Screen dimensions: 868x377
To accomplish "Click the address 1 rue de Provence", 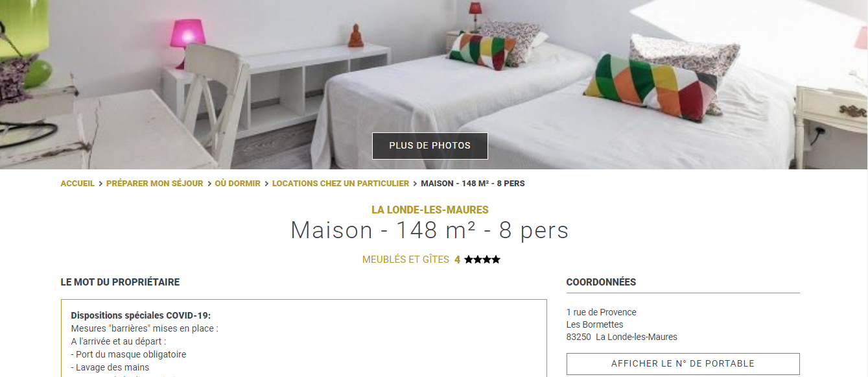I will pyautogui.click(x=602, y=312).
